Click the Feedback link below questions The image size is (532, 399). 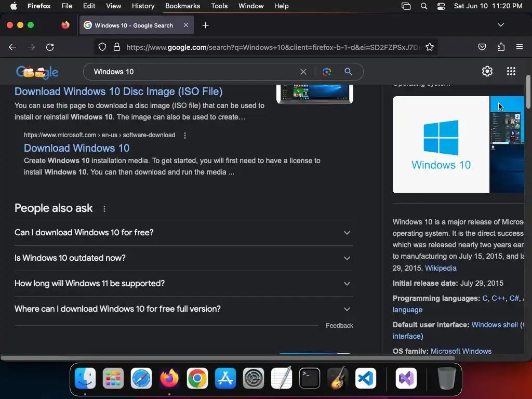coord(339,326)
